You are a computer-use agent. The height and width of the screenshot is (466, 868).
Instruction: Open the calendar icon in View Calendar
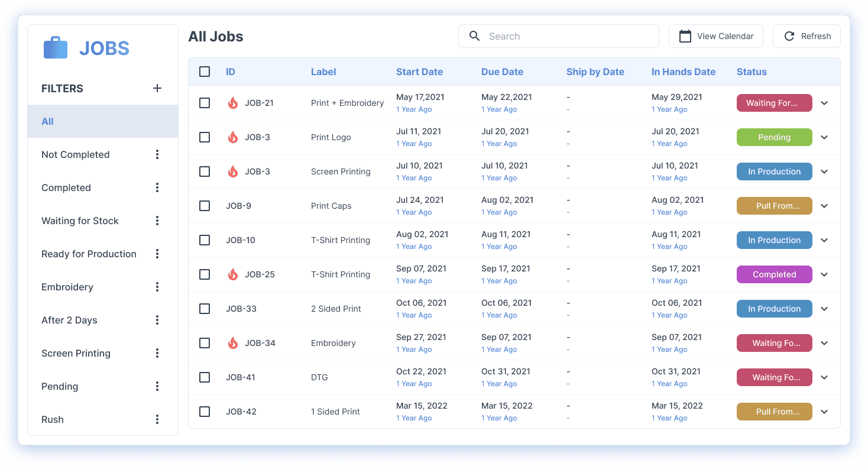click(x=685, y=35)
